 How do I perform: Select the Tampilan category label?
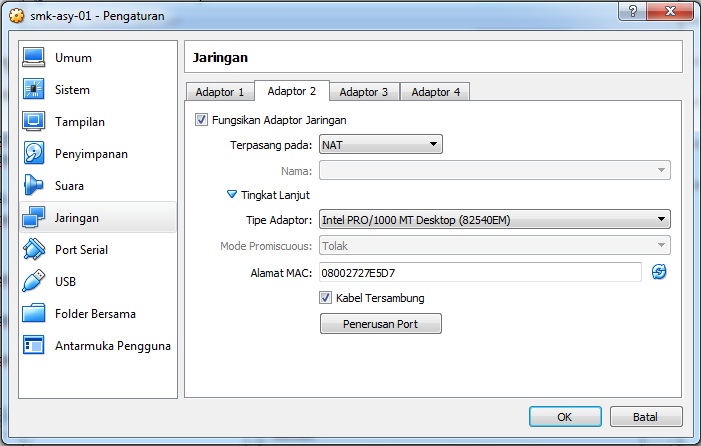[80, 122]
